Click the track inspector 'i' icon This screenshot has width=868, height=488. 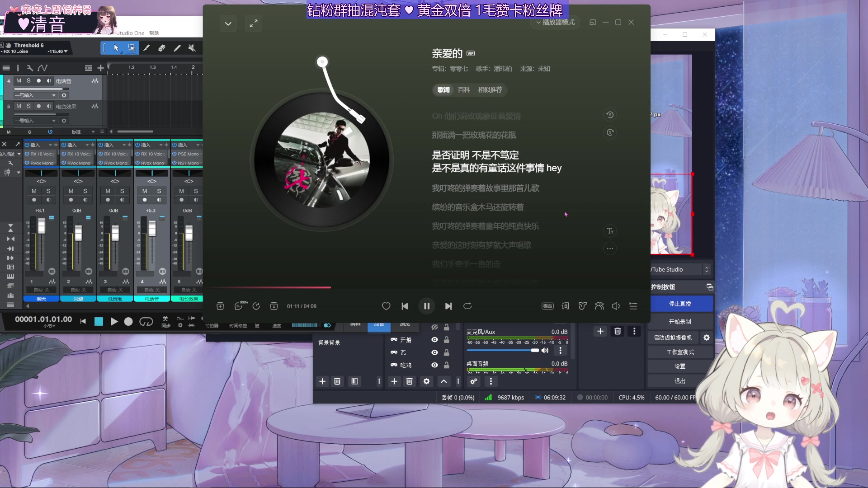(18, 68)
